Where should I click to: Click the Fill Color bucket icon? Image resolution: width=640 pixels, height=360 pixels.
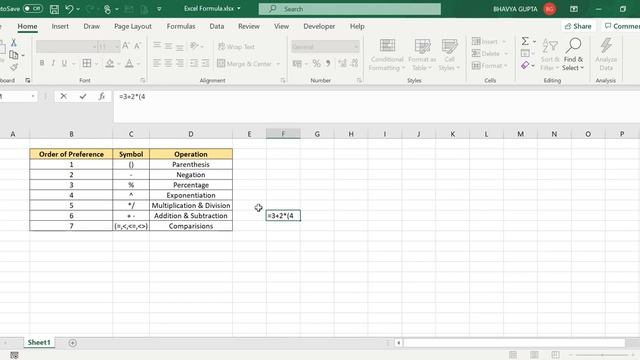[x=110, y=63]
